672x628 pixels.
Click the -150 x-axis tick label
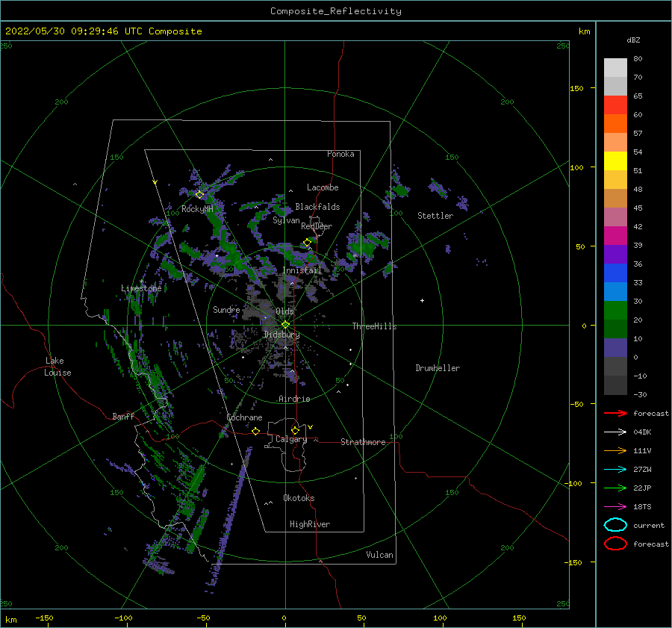44,618
